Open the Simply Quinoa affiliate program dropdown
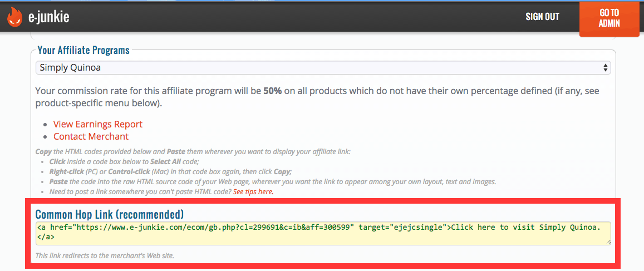Screen dimensions: 644x271 pos(323,68)
